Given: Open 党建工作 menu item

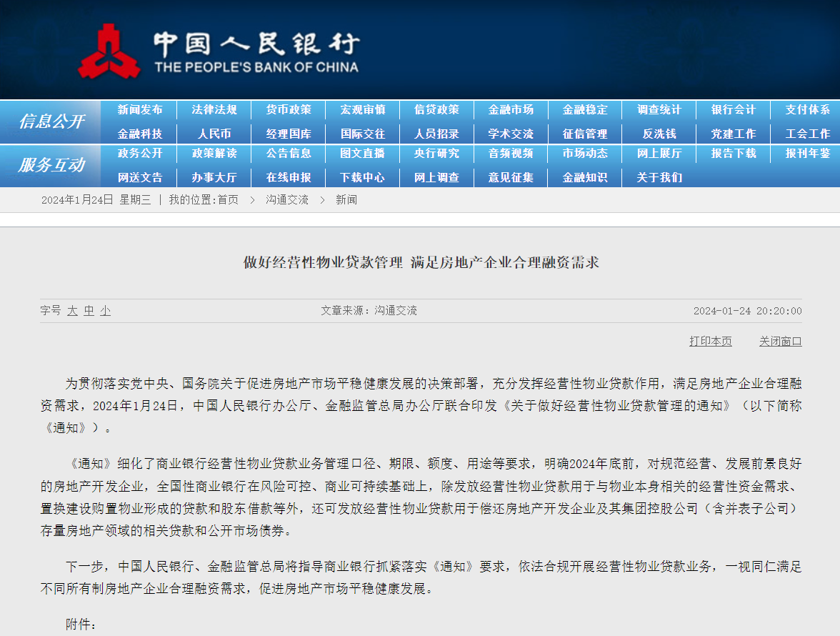Looking at the screenshot, I should 734,134.
